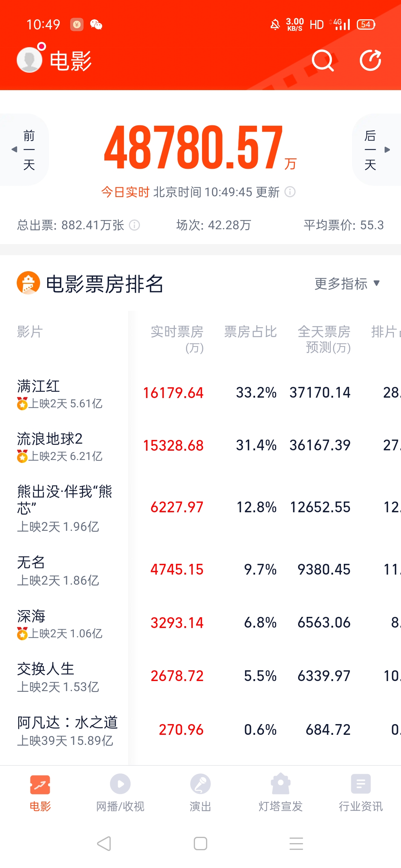Go to previous day with 前一天
Image resolution: width=401 pixels, height=868 pixels.
pyautogui.click(x=25, y=149)
